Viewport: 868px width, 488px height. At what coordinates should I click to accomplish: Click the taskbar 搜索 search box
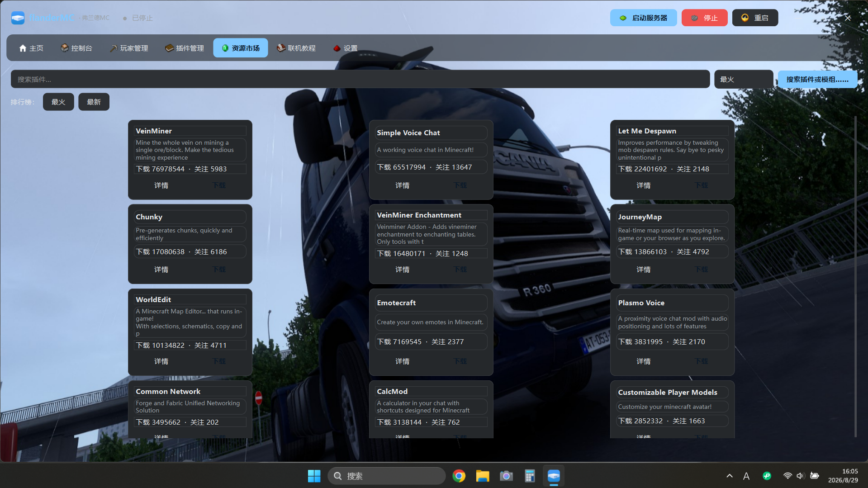pyautogui.click(x=386, y=476)
